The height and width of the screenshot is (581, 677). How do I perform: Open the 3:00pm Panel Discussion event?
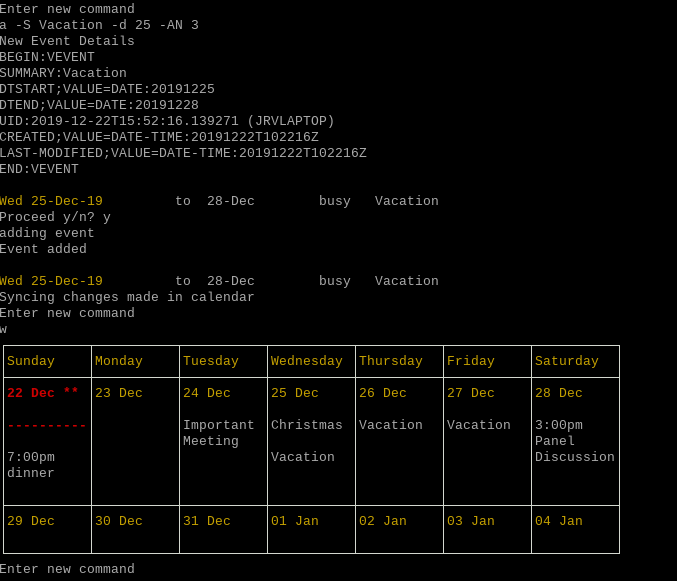click(574, 441)
